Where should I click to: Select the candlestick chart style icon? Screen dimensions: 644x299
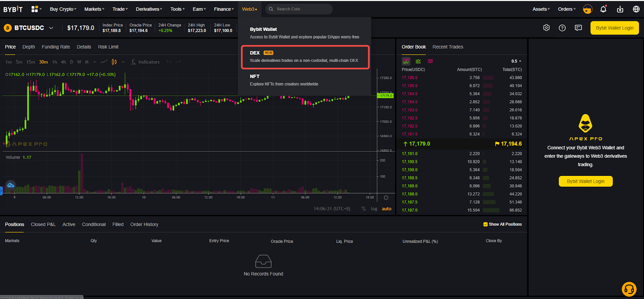(x=114, y=62)
